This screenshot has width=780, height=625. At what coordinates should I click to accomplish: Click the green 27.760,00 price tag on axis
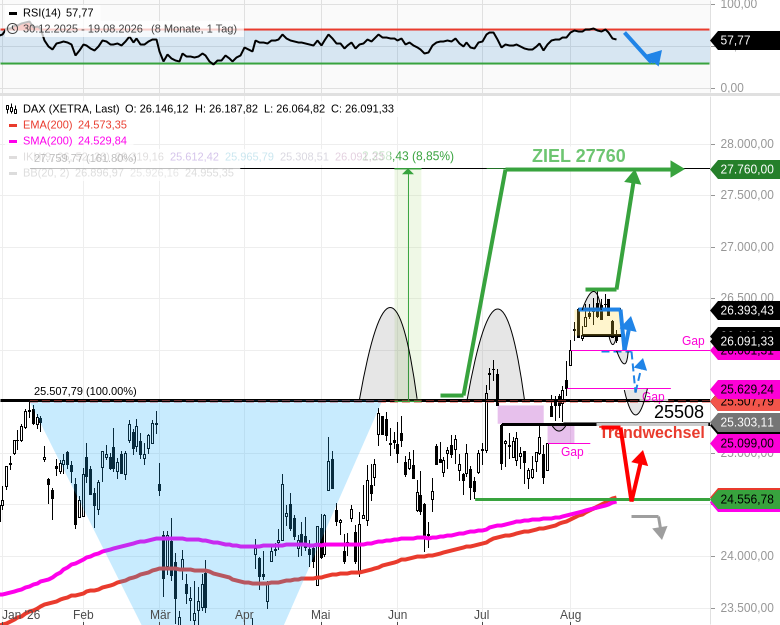point(746,169)
